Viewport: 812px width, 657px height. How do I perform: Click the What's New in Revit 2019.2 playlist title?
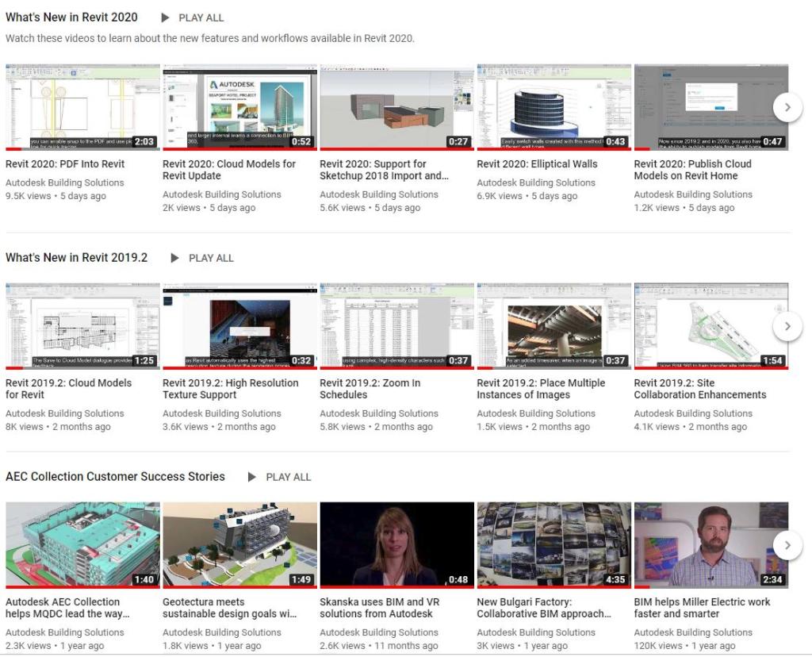[x=77, y=258]
